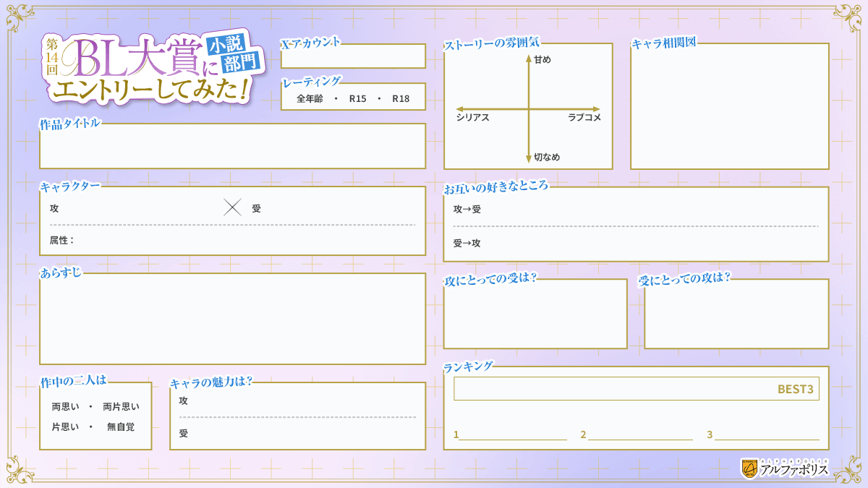Viewport: 868px width, 488px height.
Task: Click the cross mark between 攻 and 受
Action: click(x=232, y=208)
